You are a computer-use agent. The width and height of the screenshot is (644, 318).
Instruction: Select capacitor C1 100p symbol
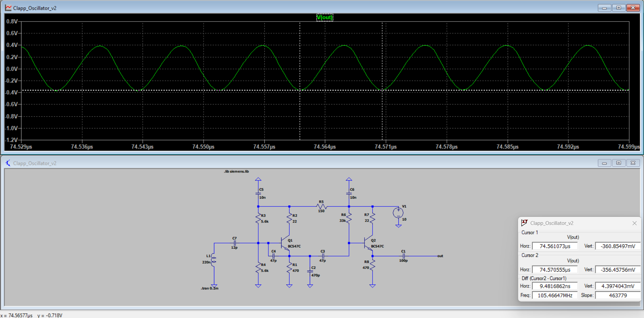pyautogui.click(x=403, y=256)
